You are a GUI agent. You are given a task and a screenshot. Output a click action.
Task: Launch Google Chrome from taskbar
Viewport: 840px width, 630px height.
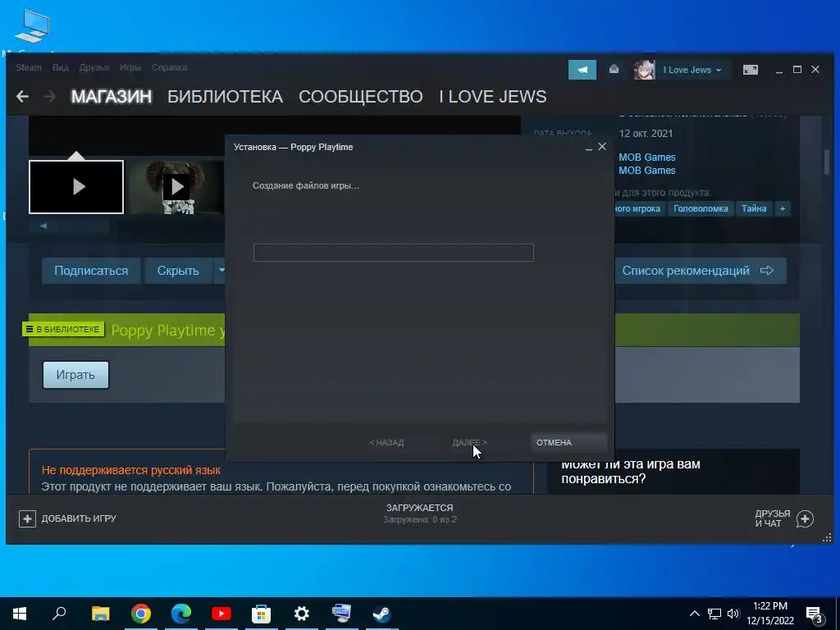tap(141, 614)
